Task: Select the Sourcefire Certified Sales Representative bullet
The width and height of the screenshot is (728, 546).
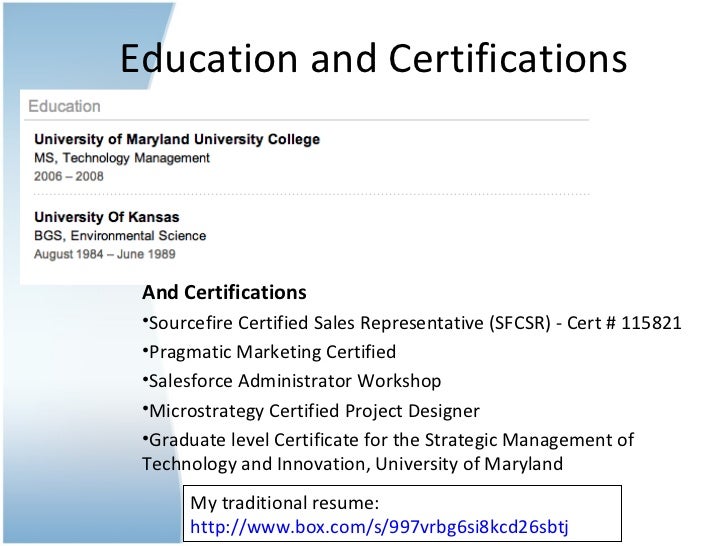Action: pyautogui.click(x=412, y=323)
